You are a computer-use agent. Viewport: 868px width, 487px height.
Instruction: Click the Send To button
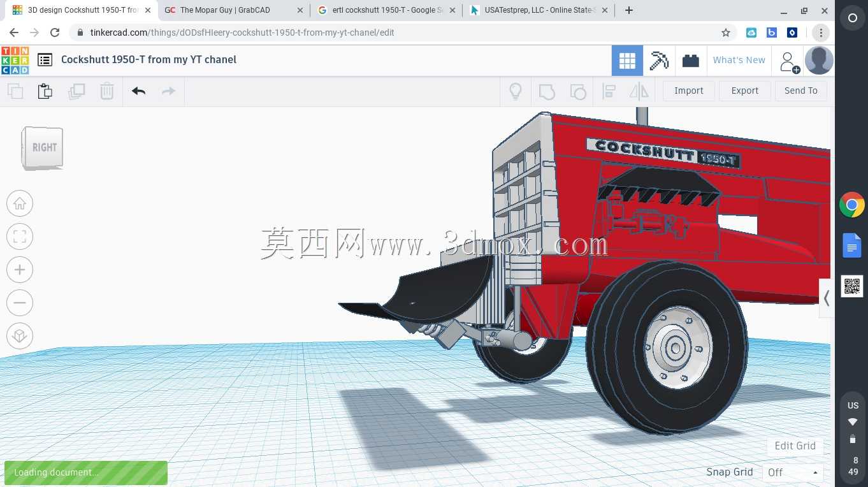point(801,91)
